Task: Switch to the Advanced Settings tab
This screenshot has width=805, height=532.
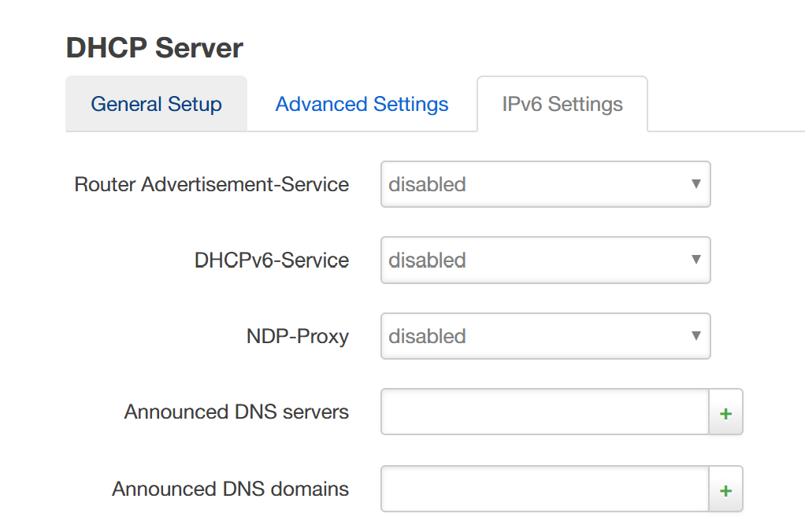Action: click(362, 104)
